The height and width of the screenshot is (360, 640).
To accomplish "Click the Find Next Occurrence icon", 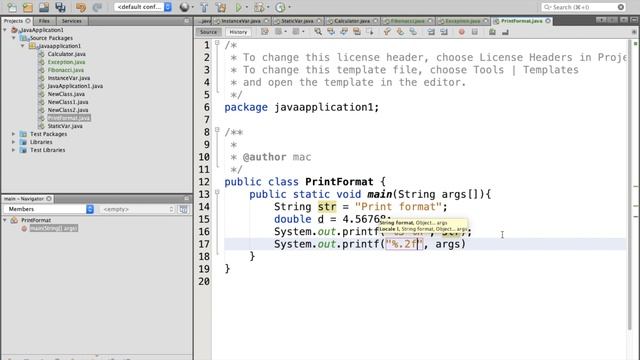I will pos(344,32).
